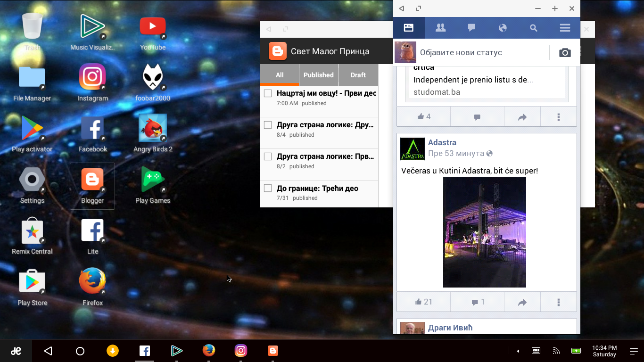The image size is (644, 362).
Task: Open the Adastra concert stage photo
Action: 485,232
